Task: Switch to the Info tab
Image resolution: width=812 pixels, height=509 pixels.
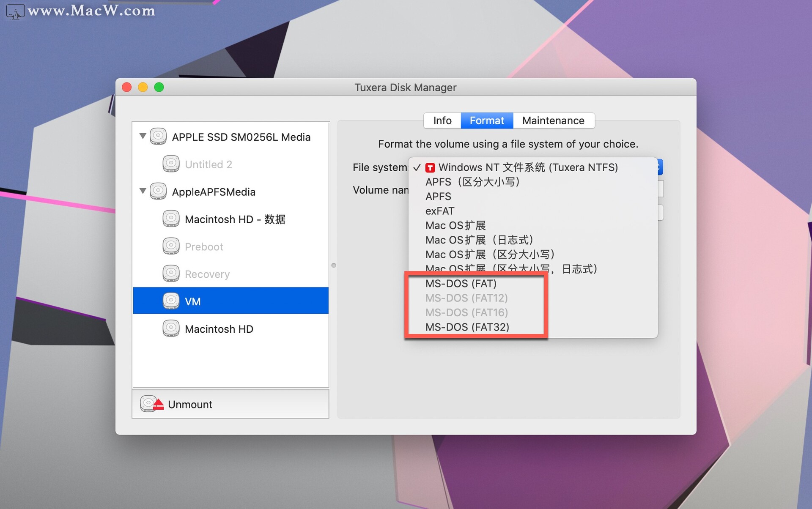Action: click(442, 121)
